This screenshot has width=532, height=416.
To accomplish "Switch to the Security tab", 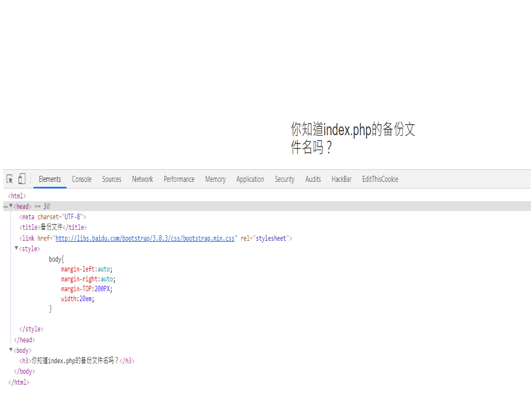I will (285, 179).
